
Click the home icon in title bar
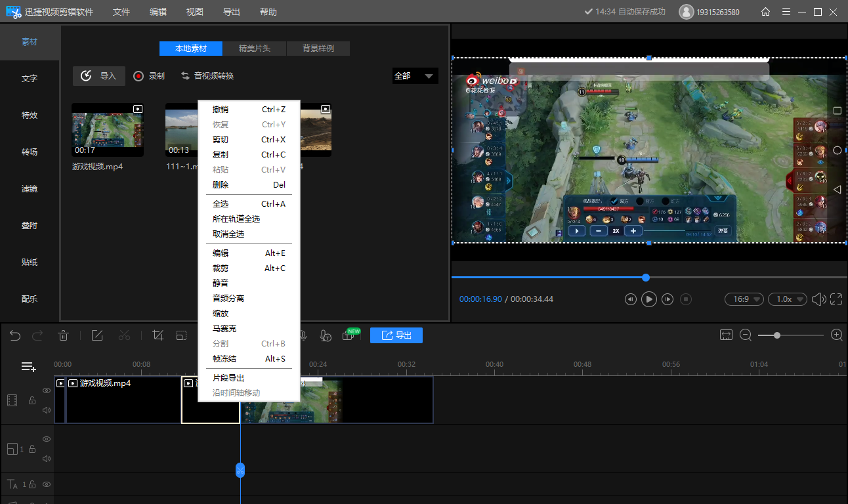765,12
